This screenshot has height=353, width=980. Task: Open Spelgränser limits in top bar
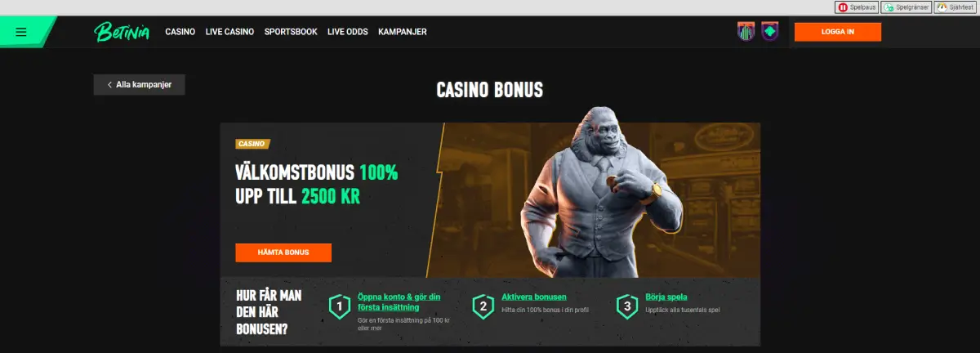click(906, 7)
